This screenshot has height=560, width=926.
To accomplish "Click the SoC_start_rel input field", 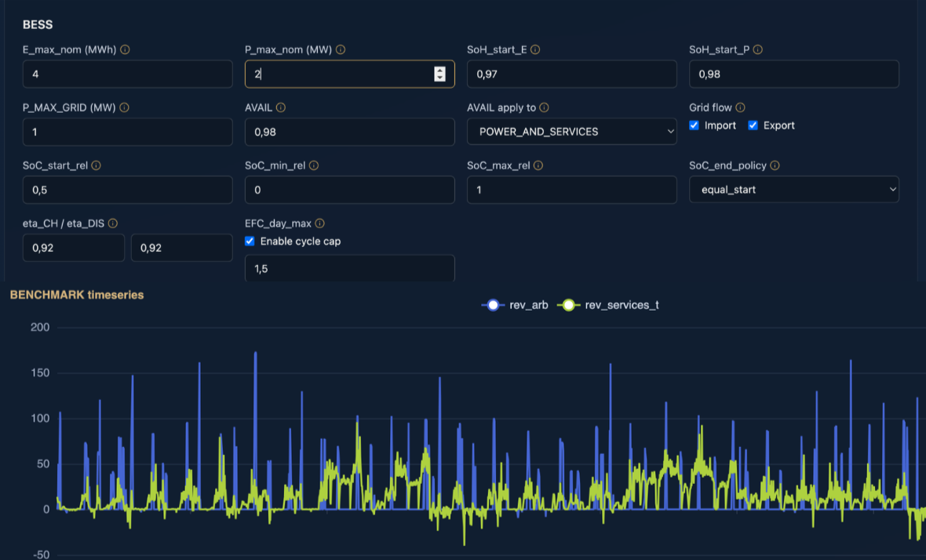I will pos(128,190).
